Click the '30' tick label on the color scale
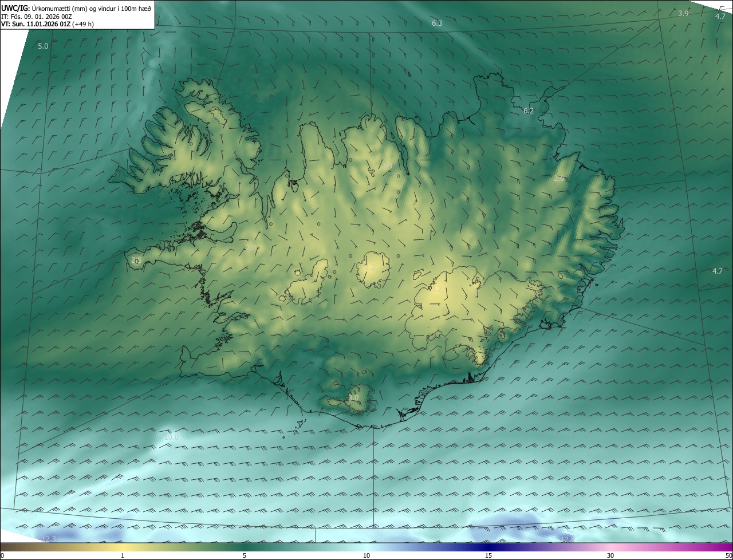Image resolution: width=733 pixels, height=560 pixels. click(x=610, y=555)
